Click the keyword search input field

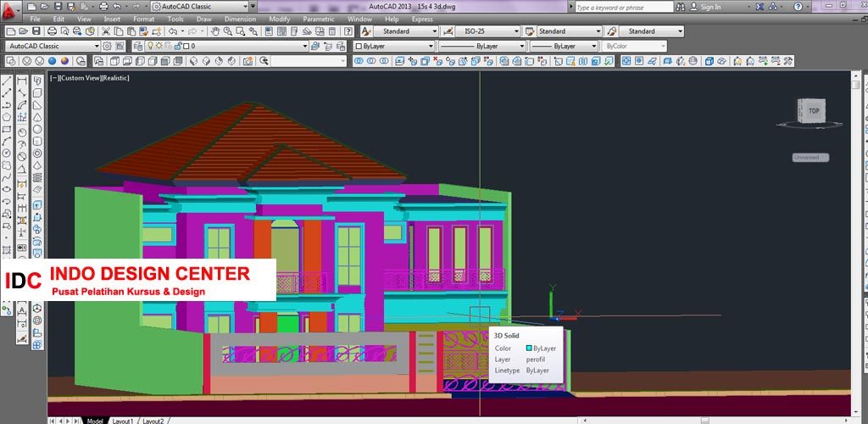(x=623, y=7)
